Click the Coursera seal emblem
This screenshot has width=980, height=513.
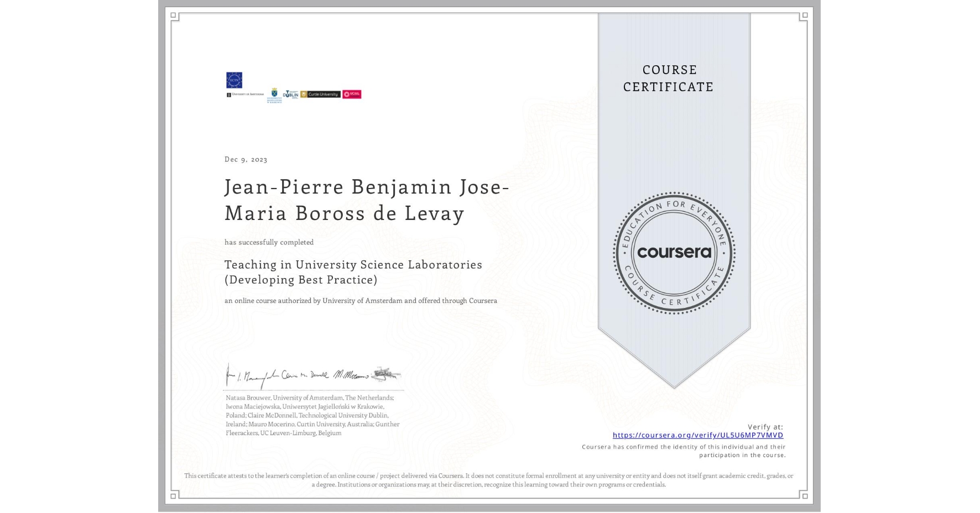pyautogui.click(x=674, y=253)
